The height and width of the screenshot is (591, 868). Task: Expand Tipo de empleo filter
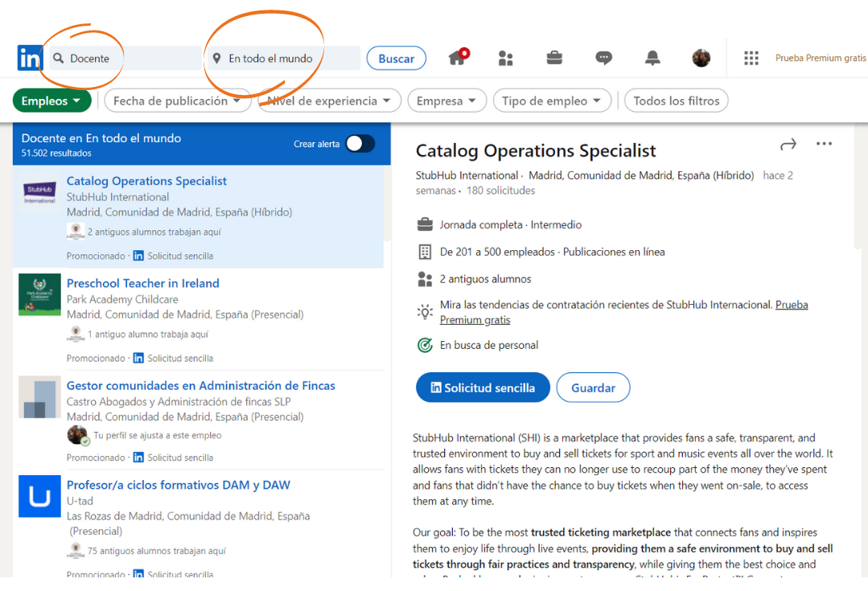click(x=552, y=101)
